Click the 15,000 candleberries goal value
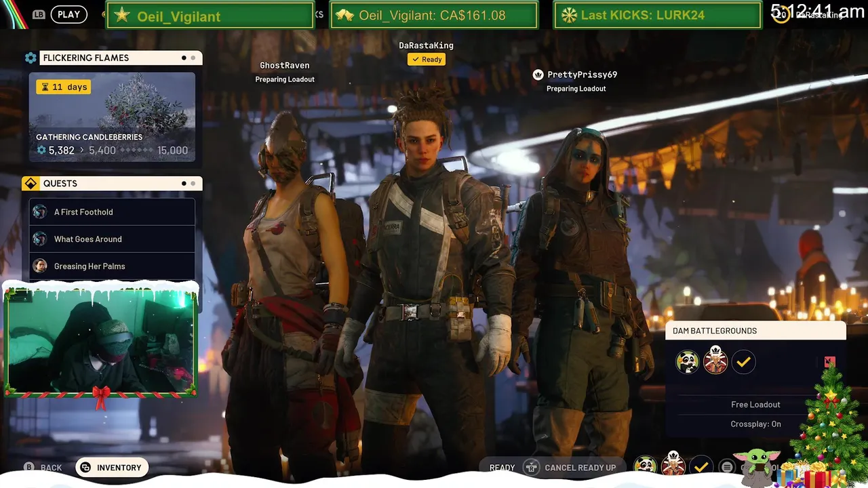868x488 pixels. 172,150
